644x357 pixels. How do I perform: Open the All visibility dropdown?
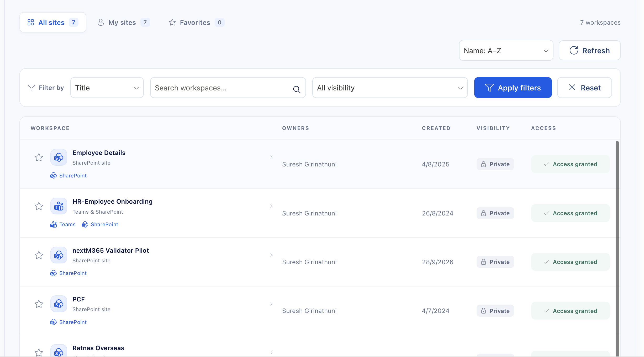click(390, 88)
